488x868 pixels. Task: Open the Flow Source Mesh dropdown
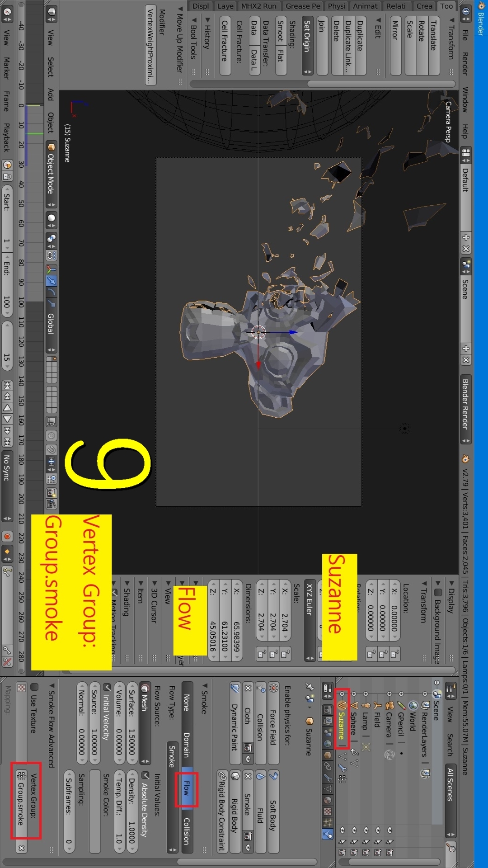tap(145, 723)
